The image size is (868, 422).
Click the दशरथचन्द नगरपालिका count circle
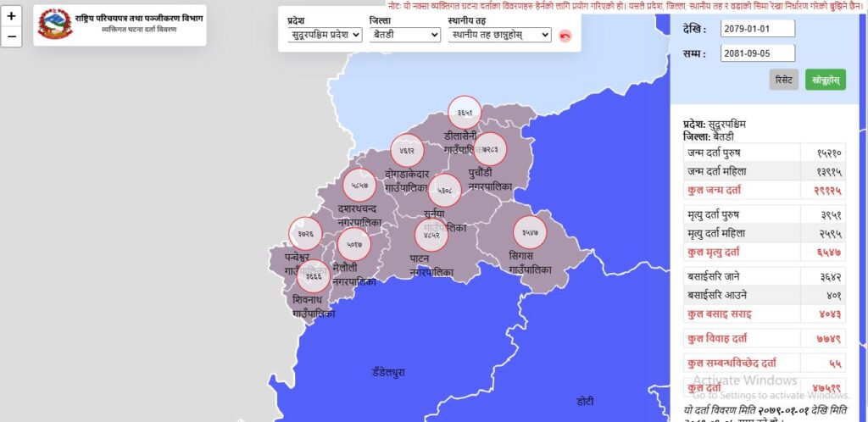point(359,186)
